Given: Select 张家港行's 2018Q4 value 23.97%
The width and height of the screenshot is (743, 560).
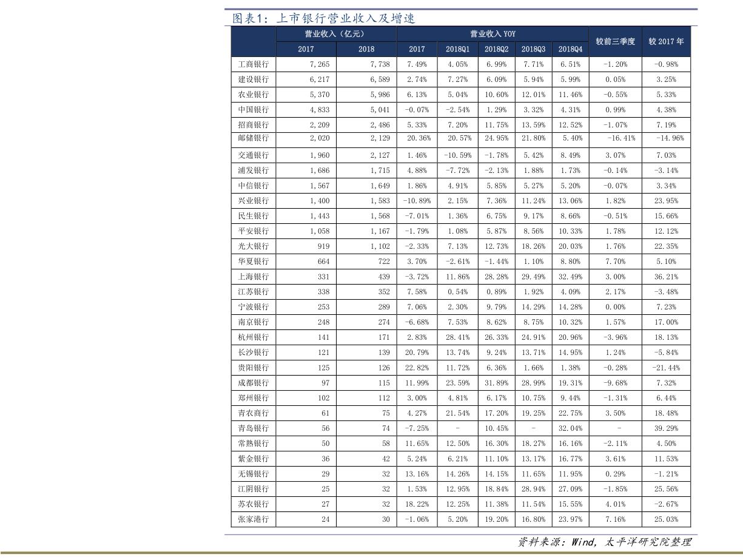Looking at the screenshot, I should point(570,519).
